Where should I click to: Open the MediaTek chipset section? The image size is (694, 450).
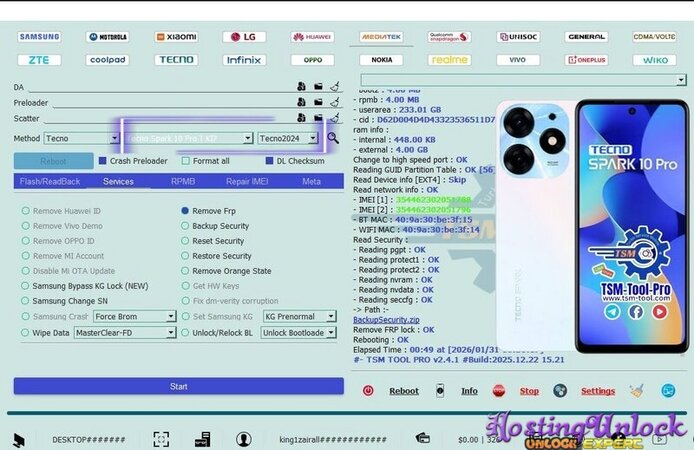tap(381, 37)
